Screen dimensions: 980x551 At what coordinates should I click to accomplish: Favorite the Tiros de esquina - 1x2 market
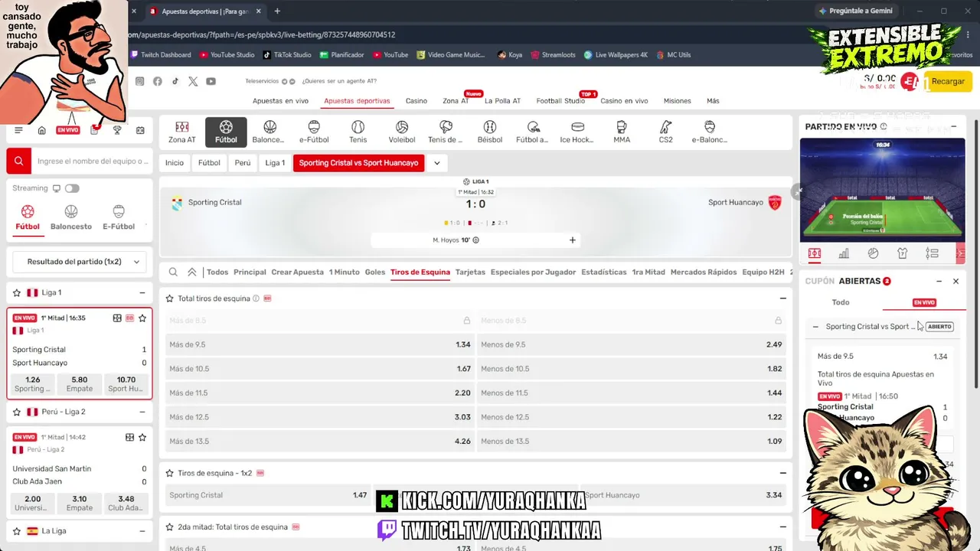[x=170, y=473]
